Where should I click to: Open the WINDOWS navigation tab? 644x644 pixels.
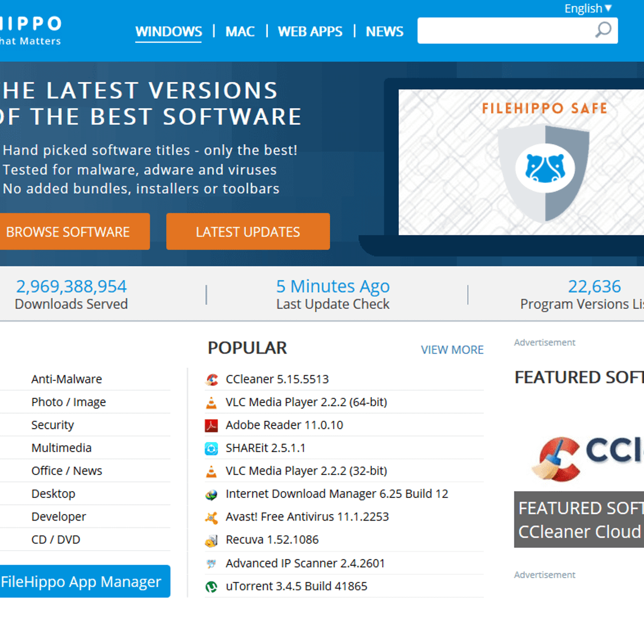click(169, 32)
